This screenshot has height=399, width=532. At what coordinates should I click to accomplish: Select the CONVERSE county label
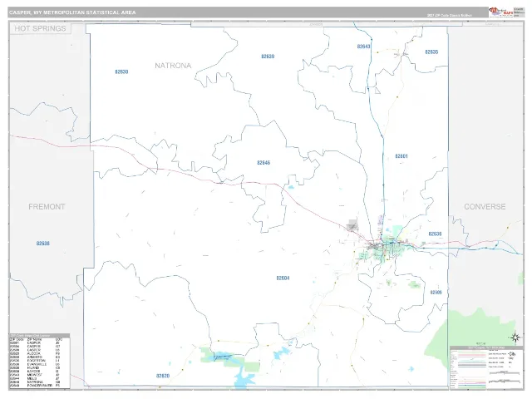[x=485, y=207]
